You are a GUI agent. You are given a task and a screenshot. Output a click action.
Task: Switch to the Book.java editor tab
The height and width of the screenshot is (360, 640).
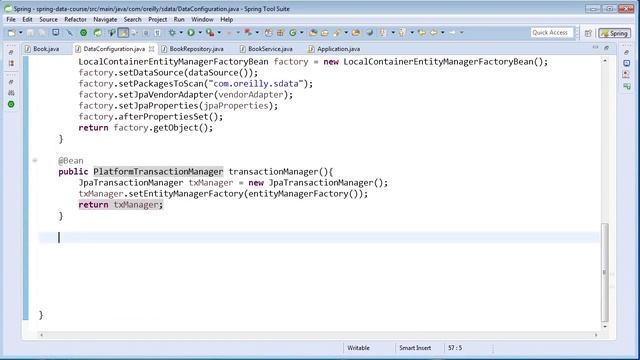coord(42,49)
